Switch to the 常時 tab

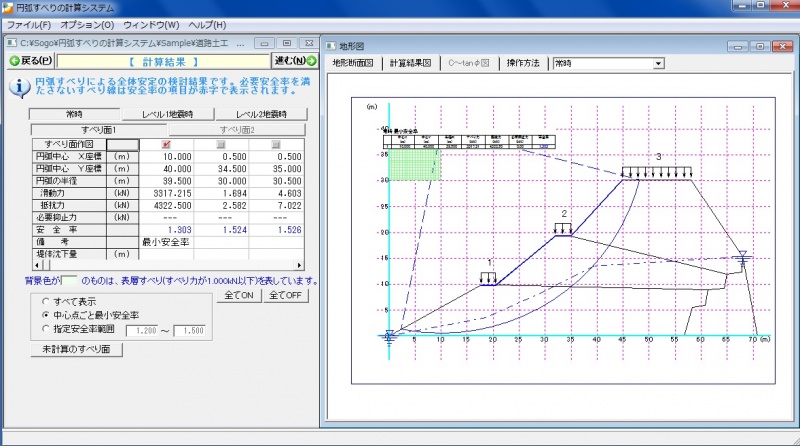(74, 114)
